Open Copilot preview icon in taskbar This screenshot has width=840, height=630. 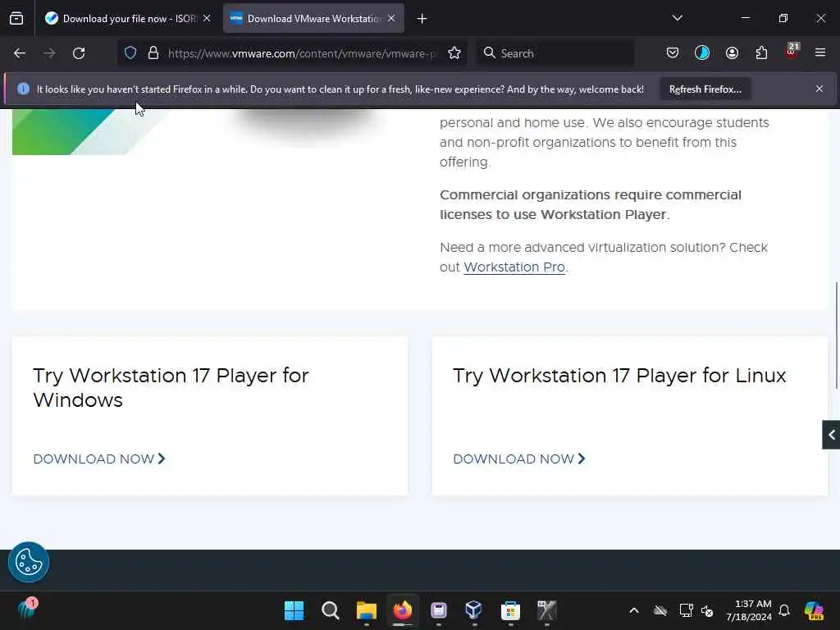click(x=814, y=610)
